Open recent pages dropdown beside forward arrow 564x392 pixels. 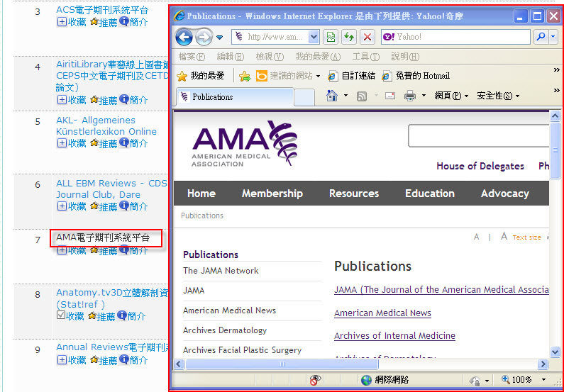click(219, 38)
